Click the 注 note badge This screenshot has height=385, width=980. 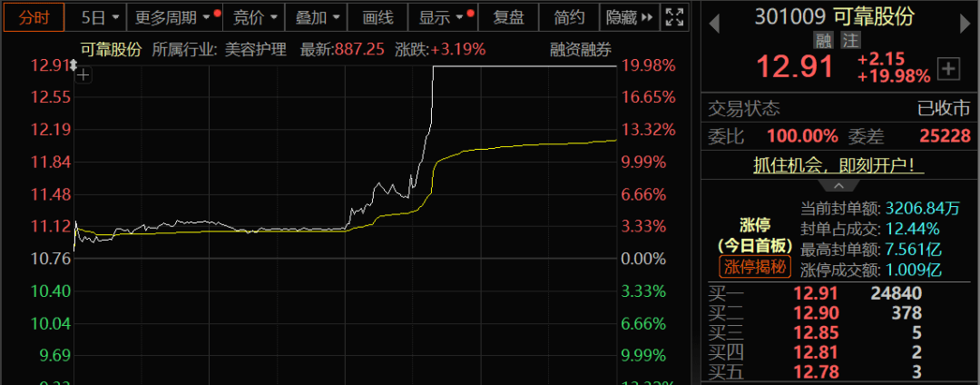(850, 41)
